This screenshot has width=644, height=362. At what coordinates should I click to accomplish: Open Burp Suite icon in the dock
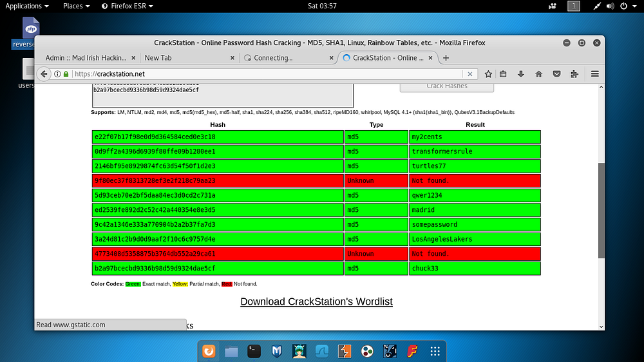click(345, 351)
